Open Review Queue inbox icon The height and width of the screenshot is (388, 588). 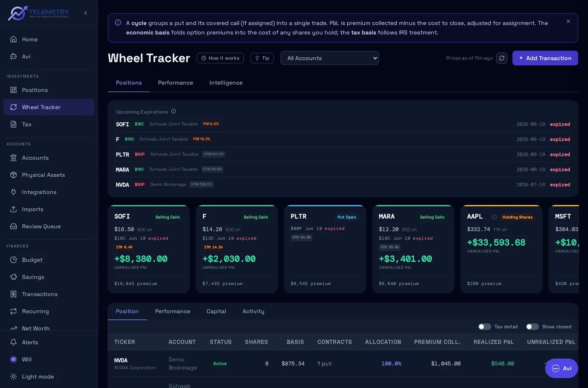point(14,226)
